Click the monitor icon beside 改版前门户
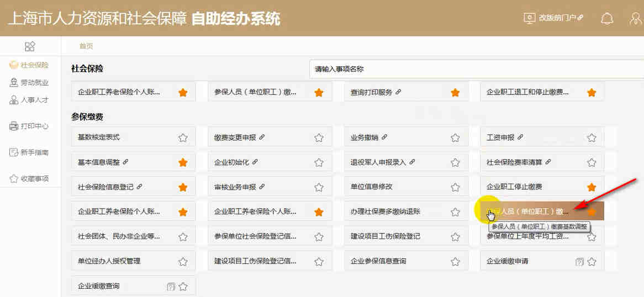Image resolution: width=644 pixels, height=297 pixels. point(530,18)
